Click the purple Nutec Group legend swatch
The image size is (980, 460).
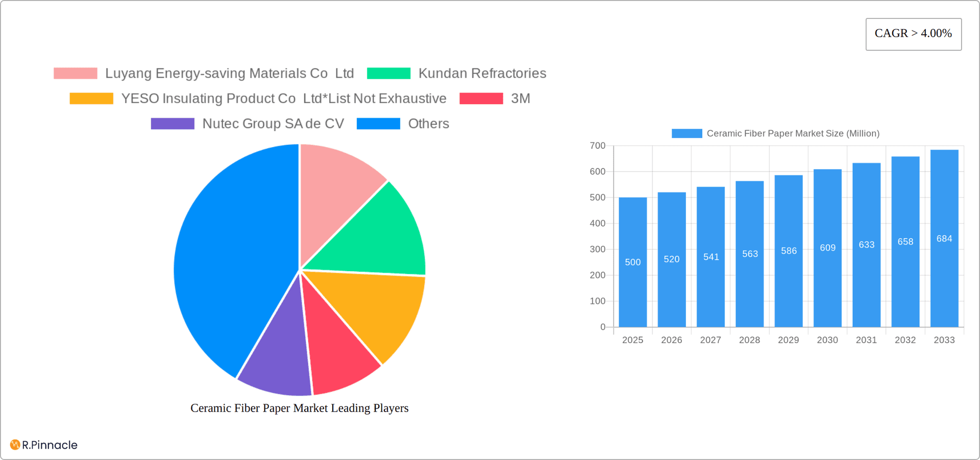pos(173,123)
